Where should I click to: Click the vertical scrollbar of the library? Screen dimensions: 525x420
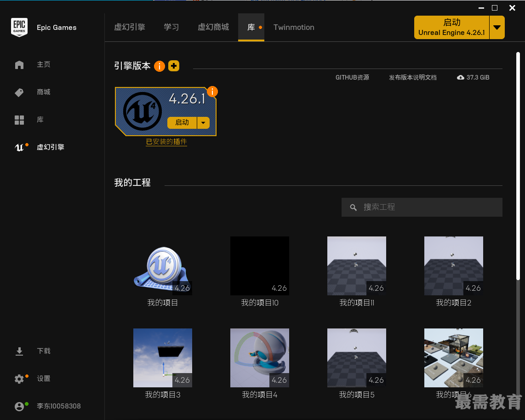(518, 166)
